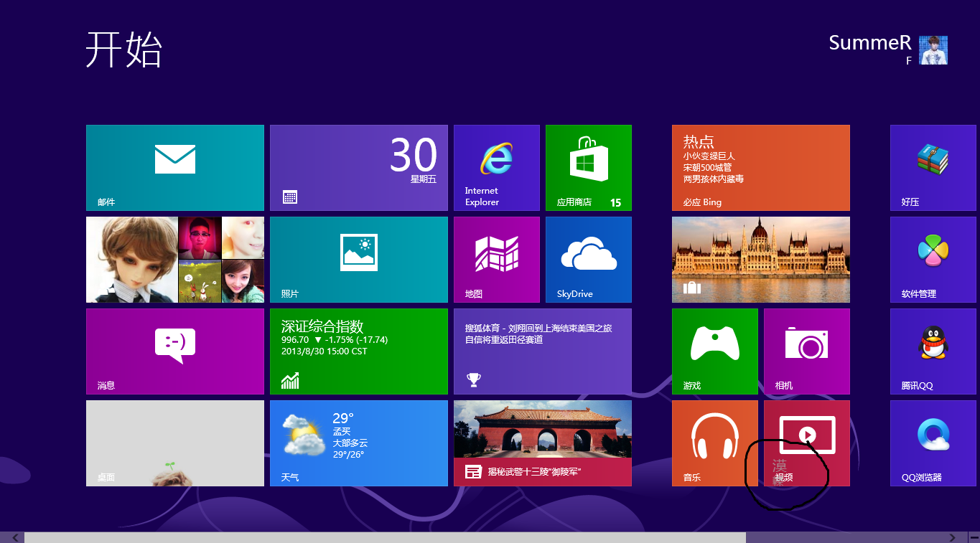Open the Desktop (桌面) tile
Screen dimensions: 980x543
[174, 443]
